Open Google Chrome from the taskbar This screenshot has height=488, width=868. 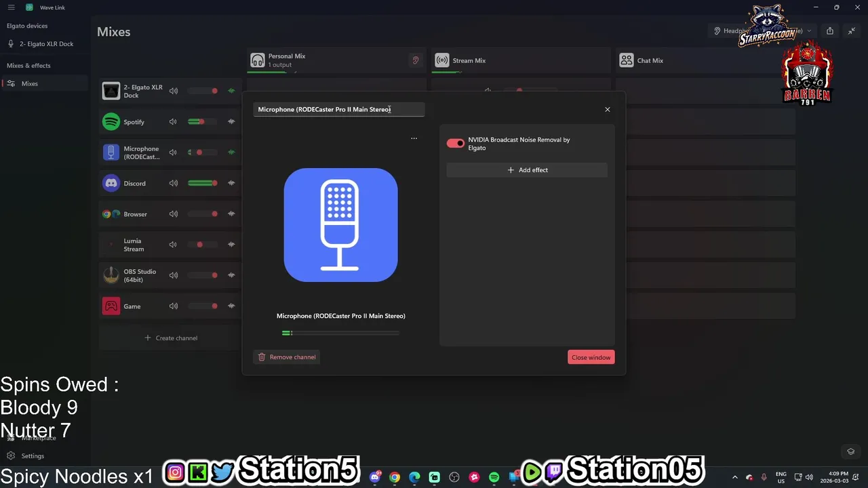395,477
